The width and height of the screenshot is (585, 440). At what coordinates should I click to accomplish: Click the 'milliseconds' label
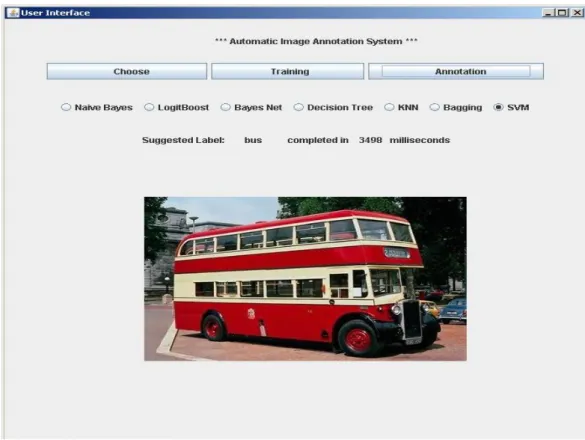coord(420,140)
